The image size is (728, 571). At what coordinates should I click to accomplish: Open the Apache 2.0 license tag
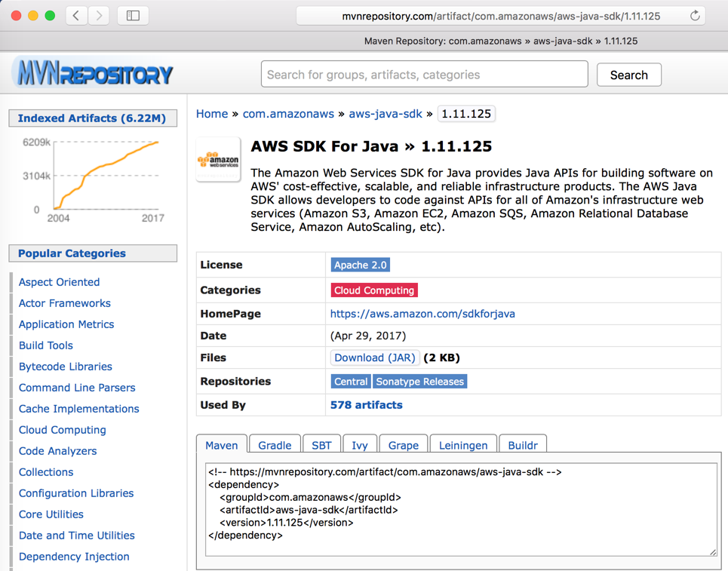pyautogui.click(x=361, y=265)
